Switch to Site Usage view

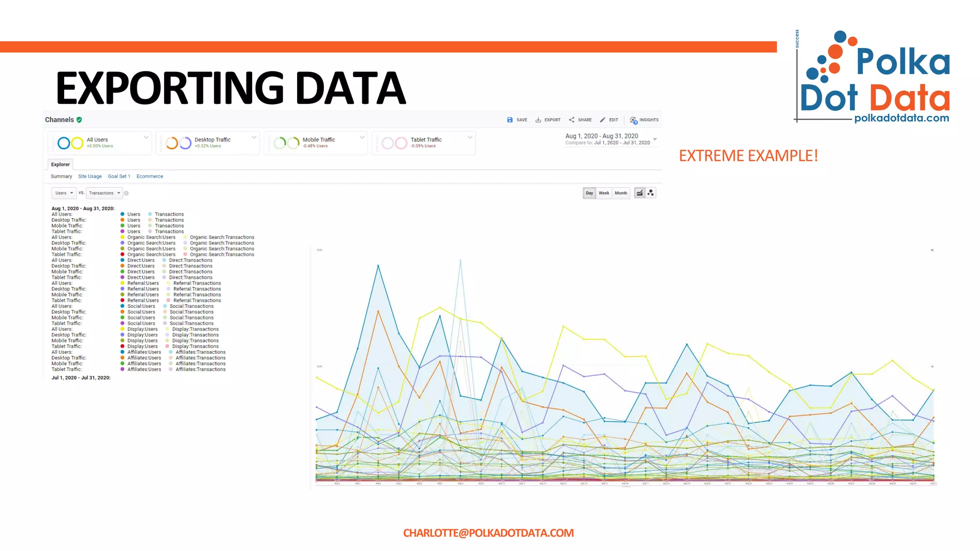click(90, 176)
